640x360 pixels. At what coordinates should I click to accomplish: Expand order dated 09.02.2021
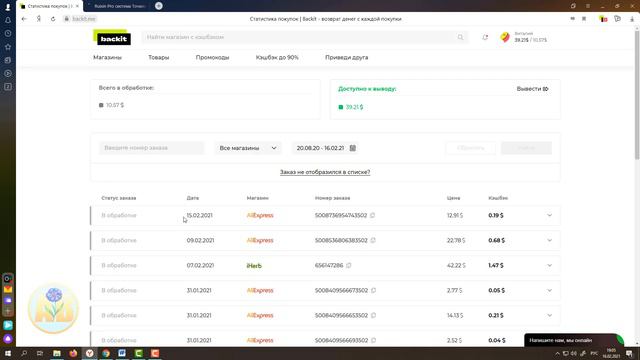point(549,240)
